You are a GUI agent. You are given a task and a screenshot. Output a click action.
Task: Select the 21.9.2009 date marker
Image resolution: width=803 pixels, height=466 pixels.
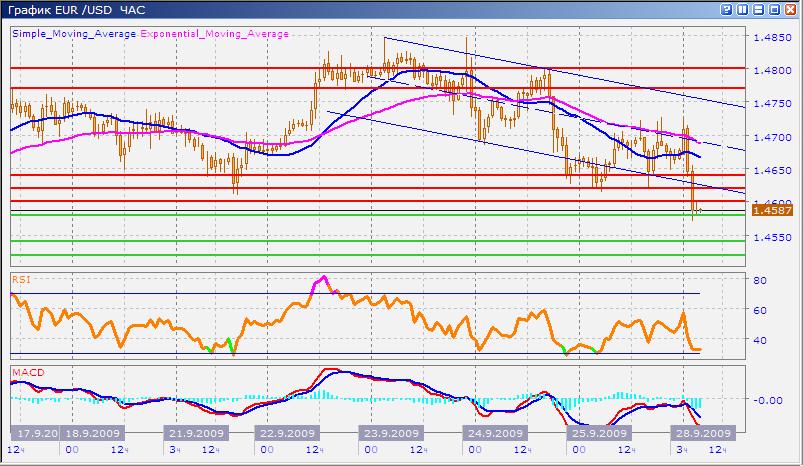point(194,434)
